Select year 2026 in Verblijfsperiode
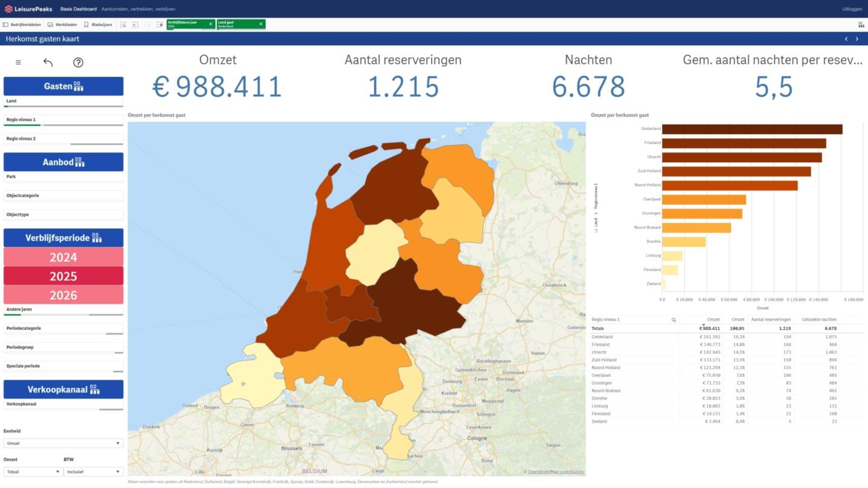Screen dimensions: 868x488 click(x=63, y=295)
